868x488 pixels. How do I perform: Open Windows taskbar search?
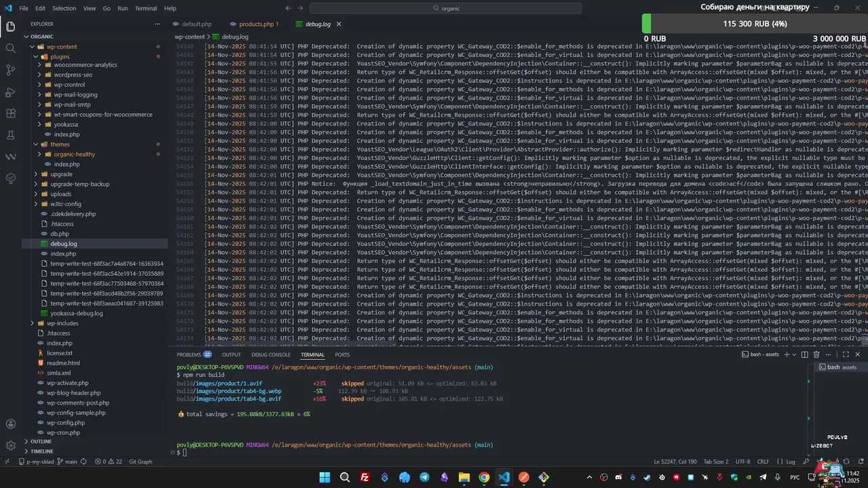[344, 477]
